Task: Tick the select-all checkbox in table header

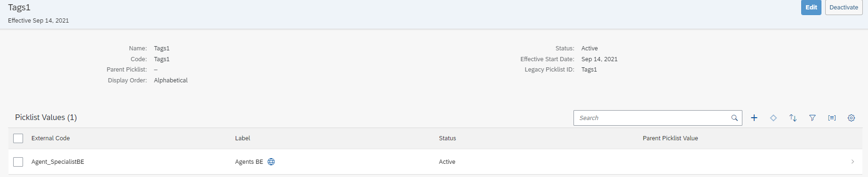Action: coord(18,138)
